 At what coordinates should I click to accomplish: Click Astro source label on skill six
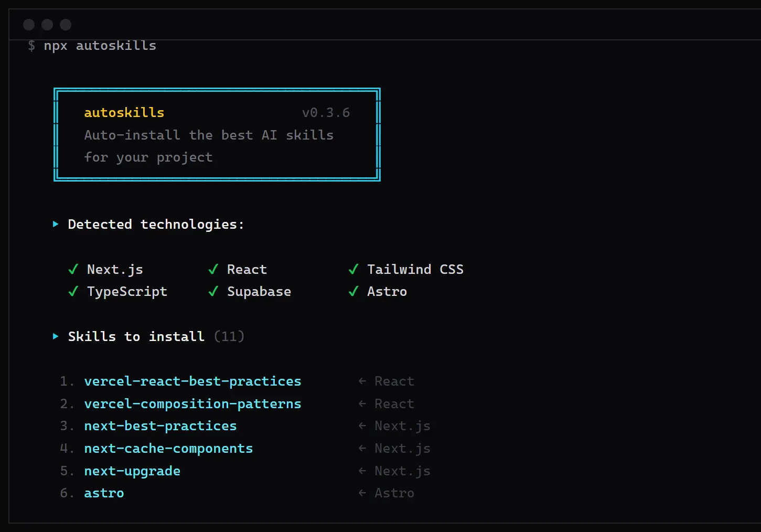click(x=394, y=493)
